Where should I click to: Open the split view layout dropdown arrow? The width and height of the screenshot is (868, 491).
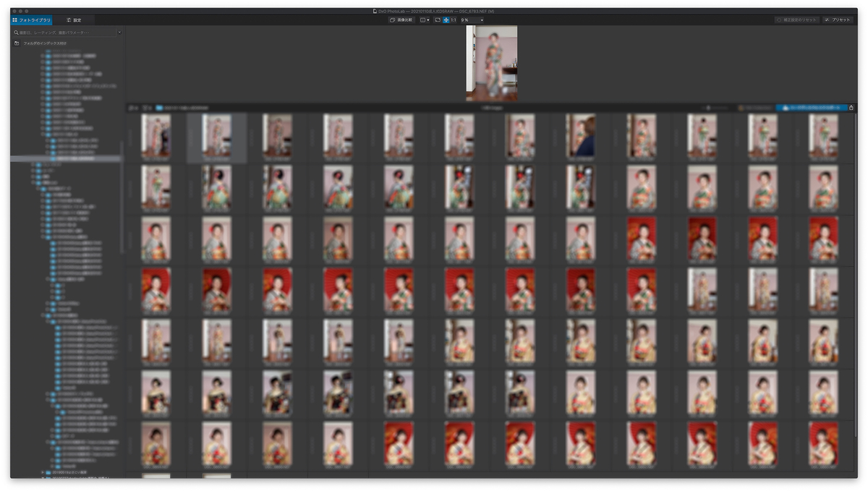point(429,20)
